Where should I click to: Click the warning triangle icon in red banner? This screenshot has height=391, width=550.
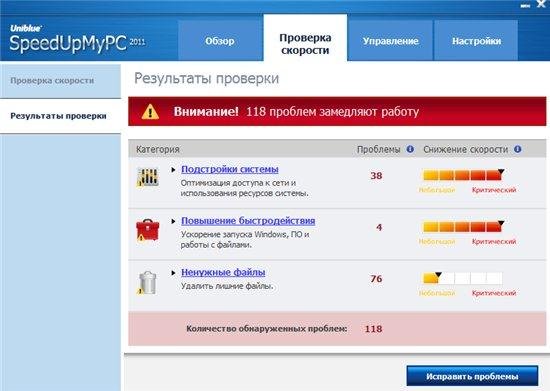(150, 112)
